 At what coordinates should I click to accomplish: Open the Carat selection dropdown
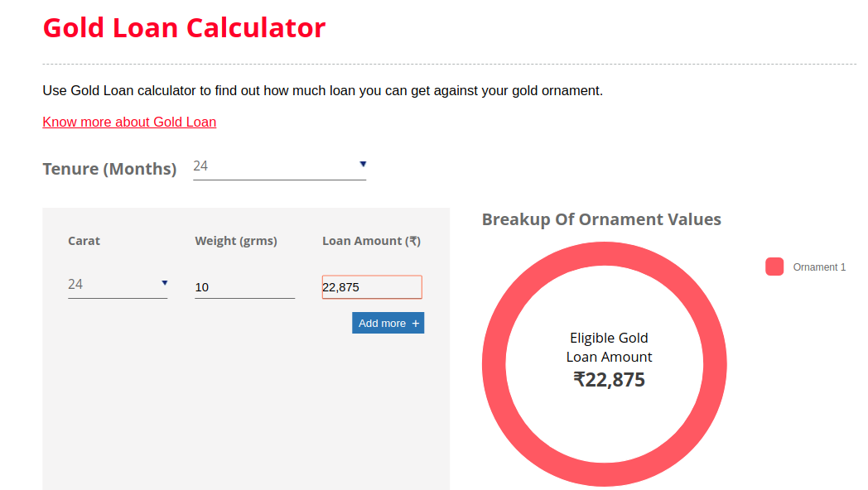coord(116,284)
